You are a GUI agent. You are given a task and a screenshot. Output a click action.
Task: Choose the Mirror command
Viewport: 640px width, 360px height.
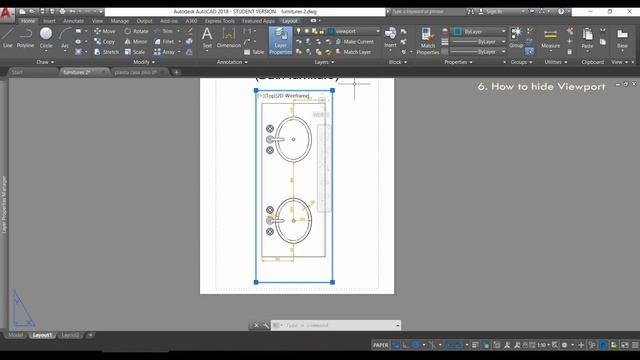[136, 42]
